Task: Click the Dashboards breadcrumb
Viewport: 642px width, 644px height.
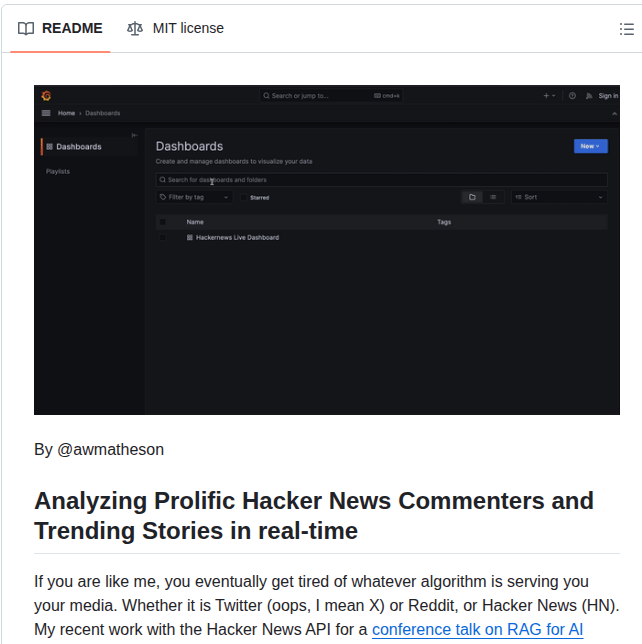Action: pos(103,113)
